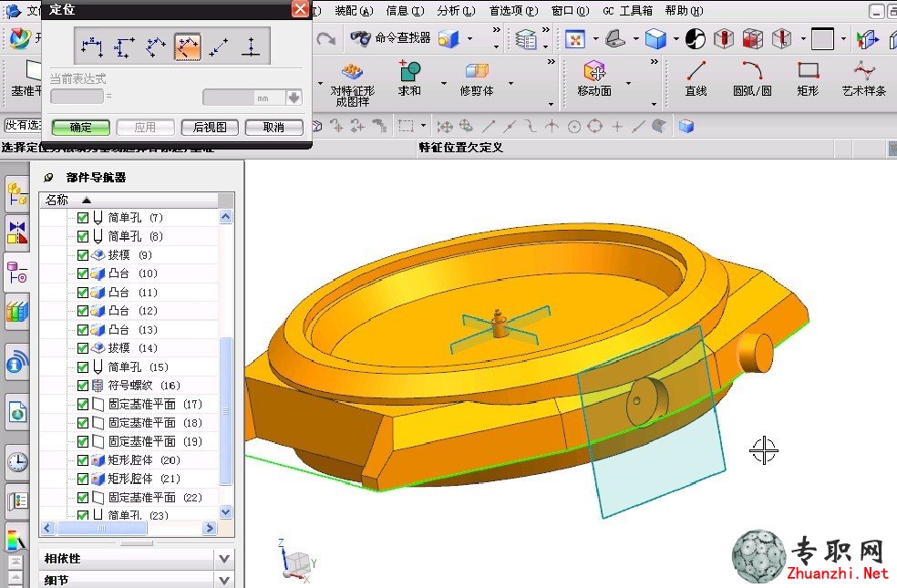This screenshot has height=588, width=897.
Task: Uncheck the 符号螺纹 (16) feature checkbox
Action: point(83,387)
